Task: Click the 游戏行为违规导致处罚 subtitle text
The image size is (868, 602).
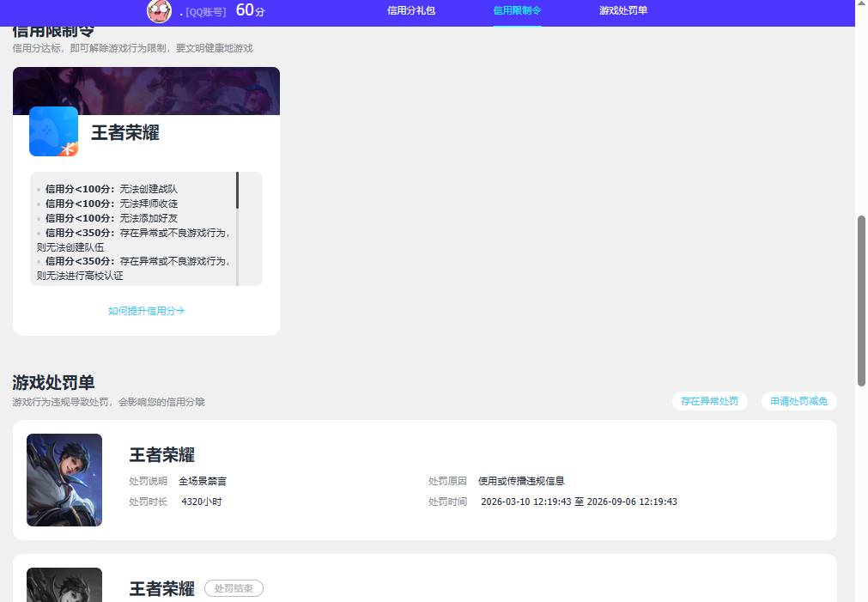Action: pos(108,402)
